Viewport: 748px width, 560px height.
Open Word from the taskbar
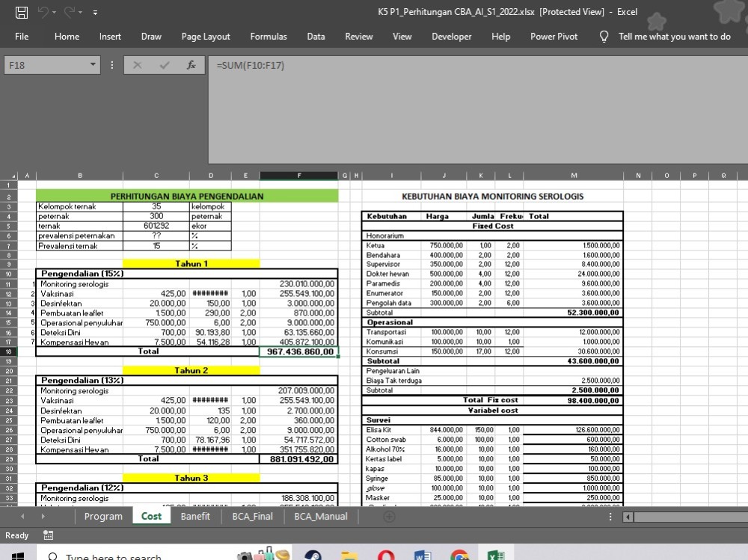423,556
